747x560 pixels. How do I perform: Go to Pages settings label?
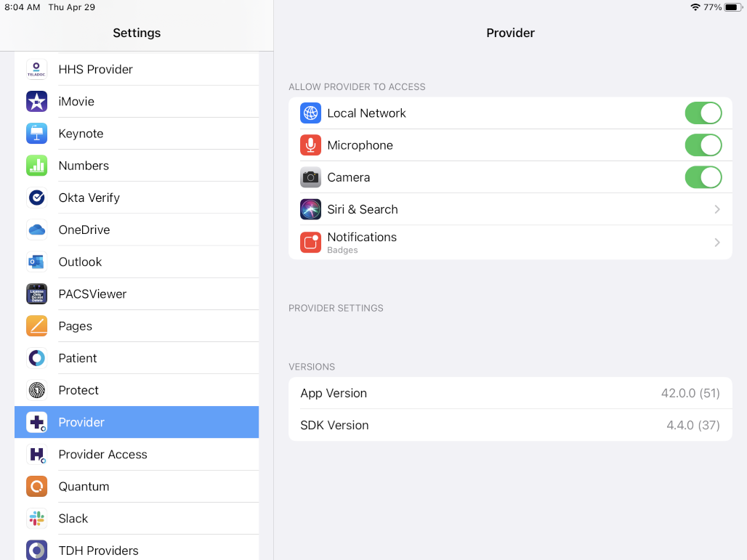click(x=76, y=326)
